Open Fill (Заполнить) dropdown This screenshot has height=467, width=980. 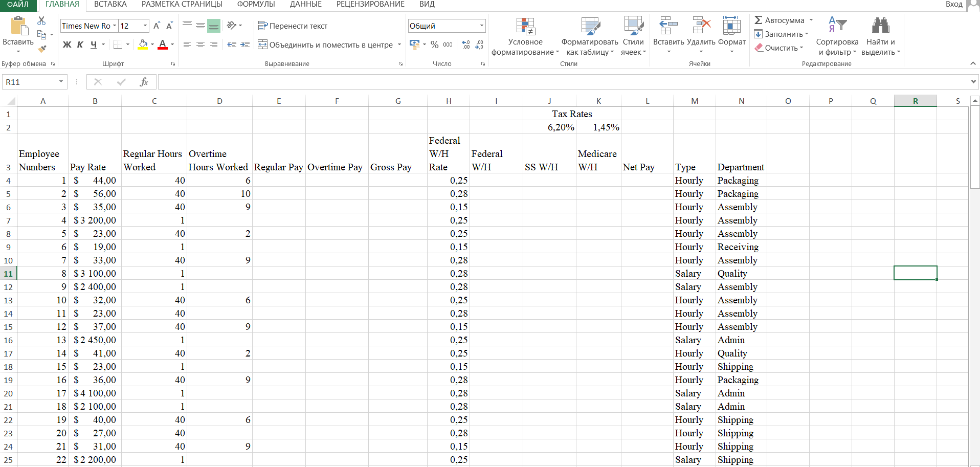pos(781,34)
